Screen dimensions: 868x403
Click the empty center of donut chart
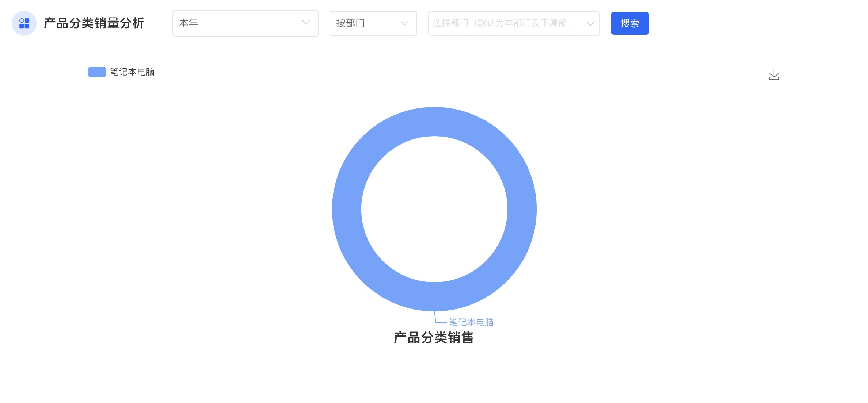point(434,209)
